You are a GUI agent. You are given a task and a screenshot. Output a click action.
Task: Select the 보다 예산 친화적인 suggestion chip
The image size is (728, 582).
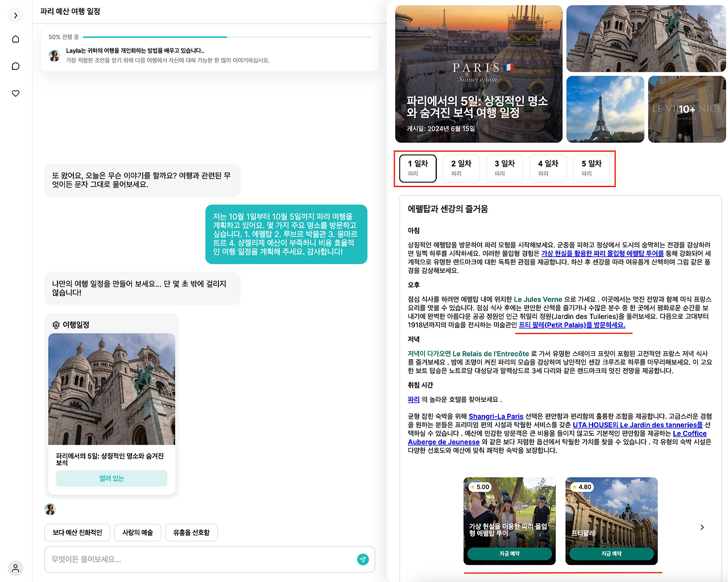click(x=77, y=533)
